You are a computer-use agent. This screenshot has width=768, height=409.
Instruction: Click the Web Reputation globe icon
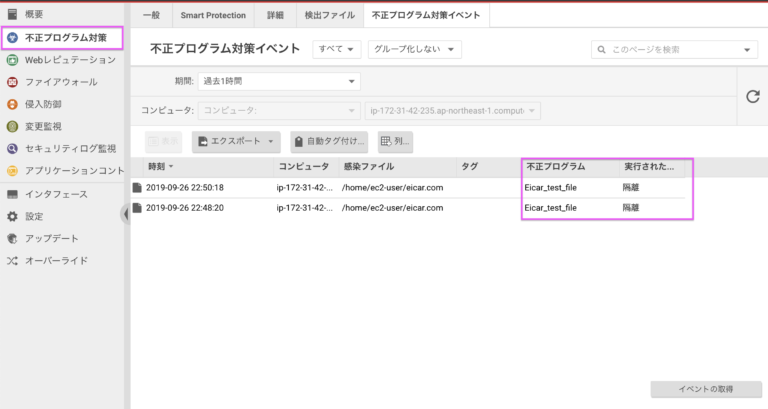(x=12, y=60)
